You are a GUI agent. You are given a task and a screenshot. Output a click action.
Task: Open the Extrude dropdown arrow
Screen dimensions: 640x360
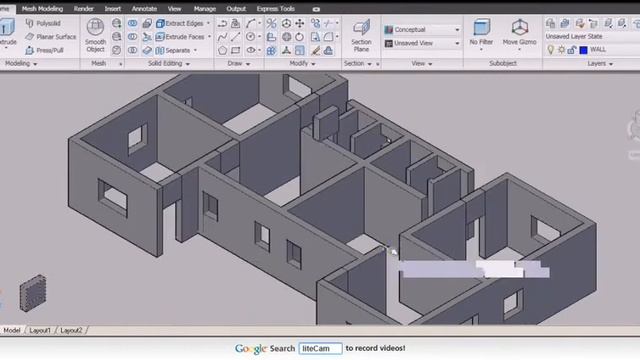click(x=6, y=48)
